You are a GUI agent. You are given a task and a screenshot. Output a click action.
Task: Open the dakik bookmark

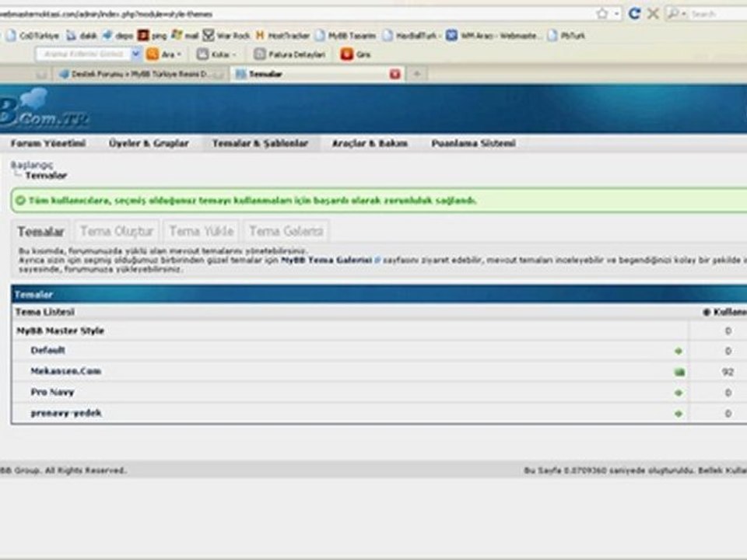click(82, 36)
